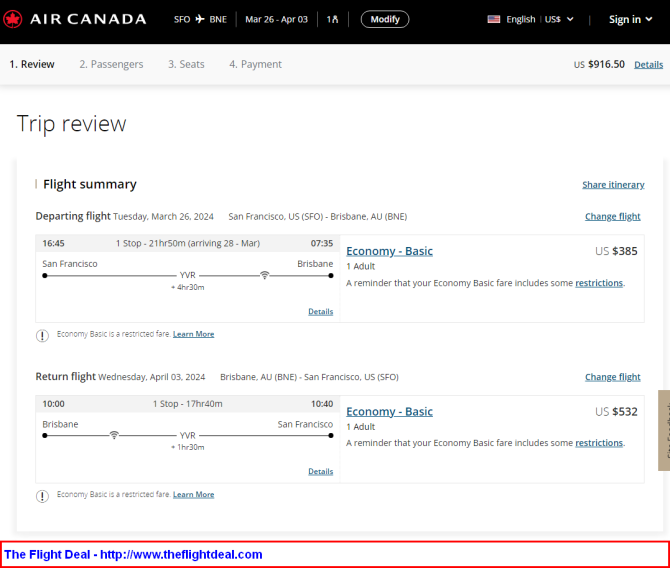Open Details link for the 16:45 departing flight
670x568 pixels.
point(320,312)
